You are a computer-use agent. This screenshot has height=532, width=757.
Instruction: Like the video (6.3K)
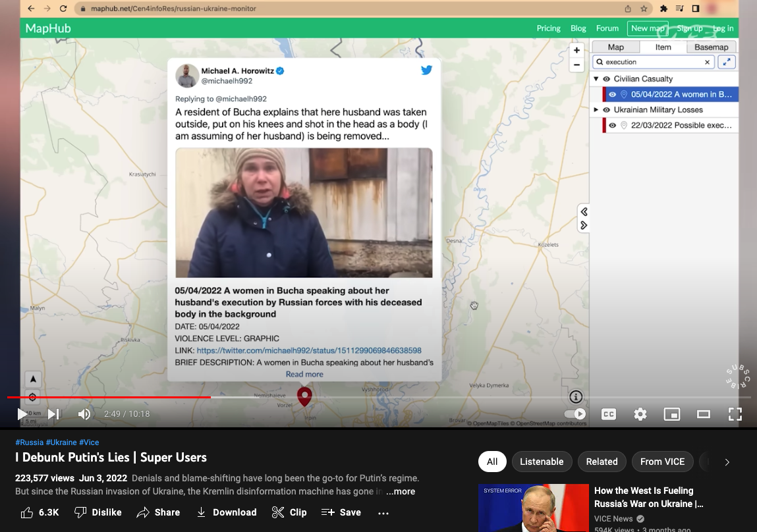(40, 512)
